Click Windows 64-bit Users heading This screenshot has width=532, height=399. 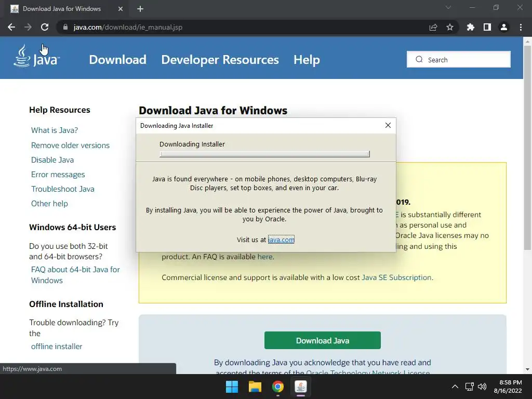pyautogui.click(x=73, y=228)
